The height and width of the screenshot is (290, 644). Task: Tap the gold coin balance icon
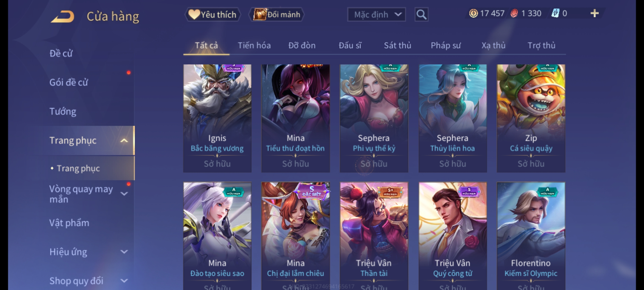coord(474,13)
